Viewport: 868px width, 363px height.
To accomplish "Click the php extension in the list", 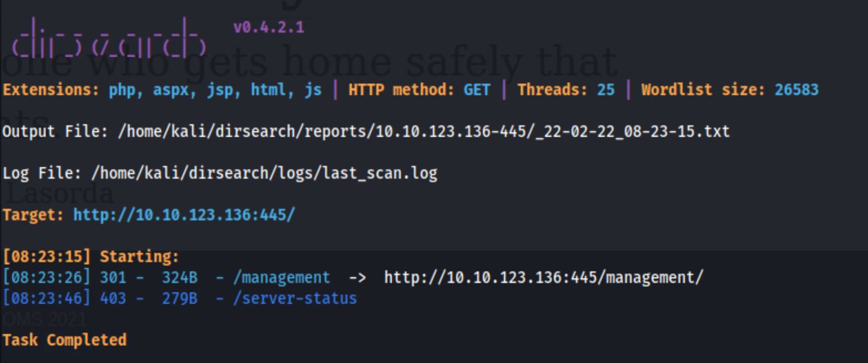I will coord(122,90).
